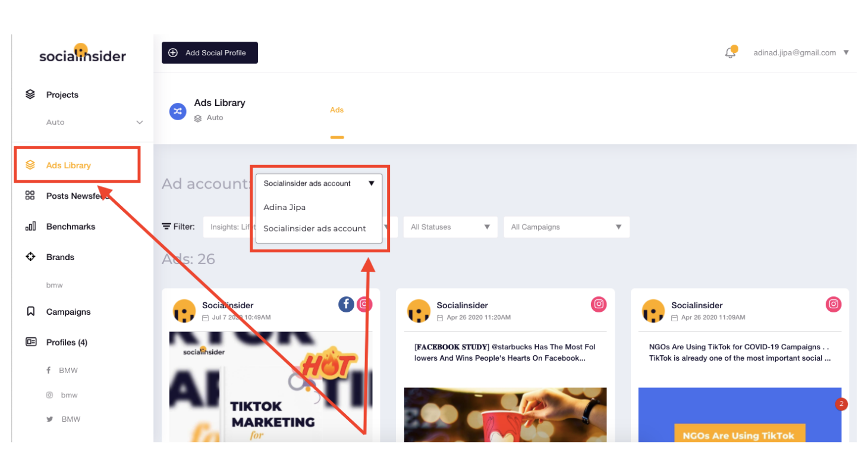
Task: Click the Facebook icon beside BMW profile
Action: pyautogui.click(x=49, y=370)
